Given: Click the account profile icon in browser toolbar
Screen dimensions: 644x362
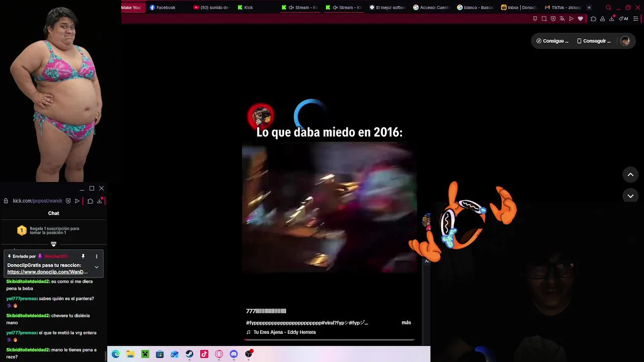Looking at the screenshot, I should coord(602,19).
